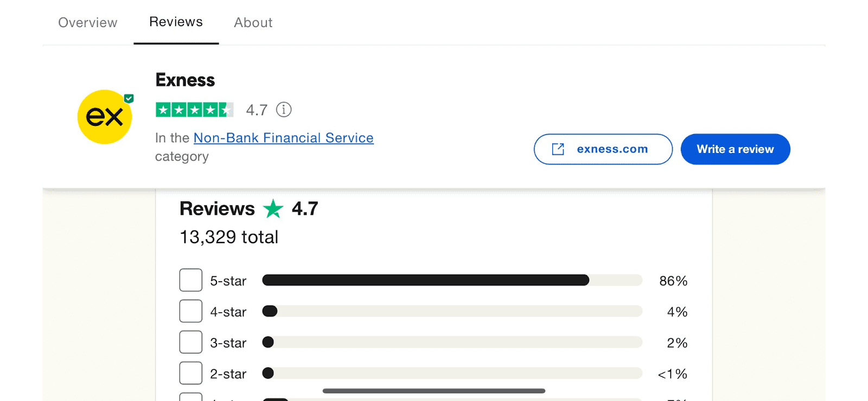Open the About tab

pos(253,22)
